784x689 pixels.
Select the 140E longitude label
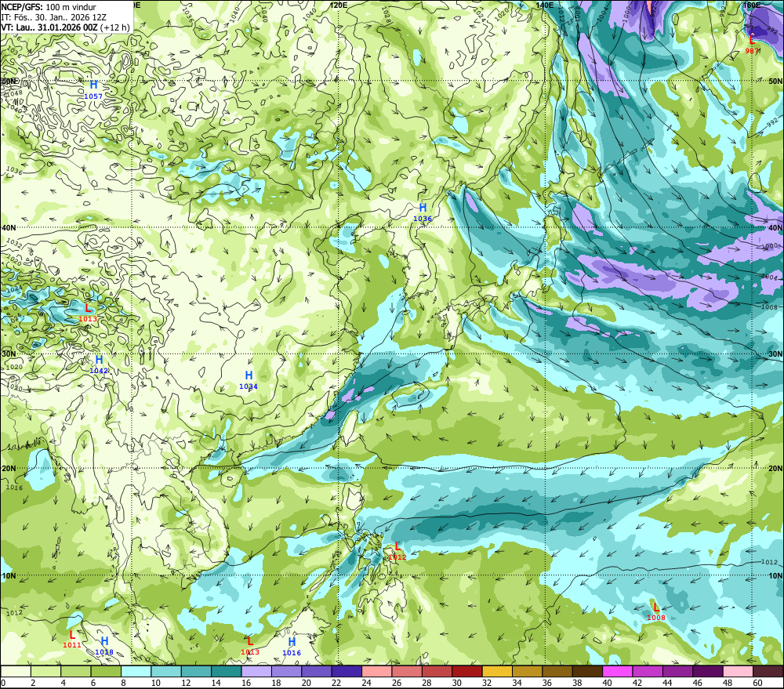click(545, 5)
